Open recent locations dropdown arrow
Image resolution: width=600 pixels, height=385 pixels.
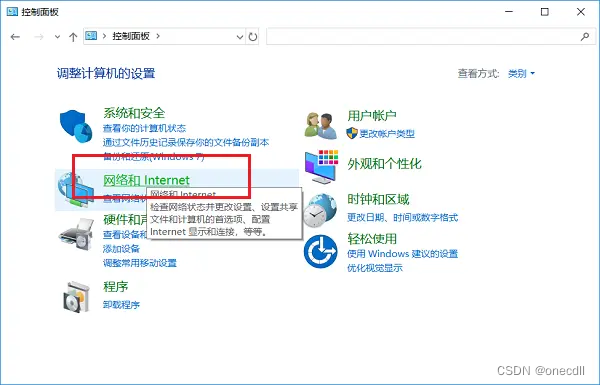tap(57, 37)
